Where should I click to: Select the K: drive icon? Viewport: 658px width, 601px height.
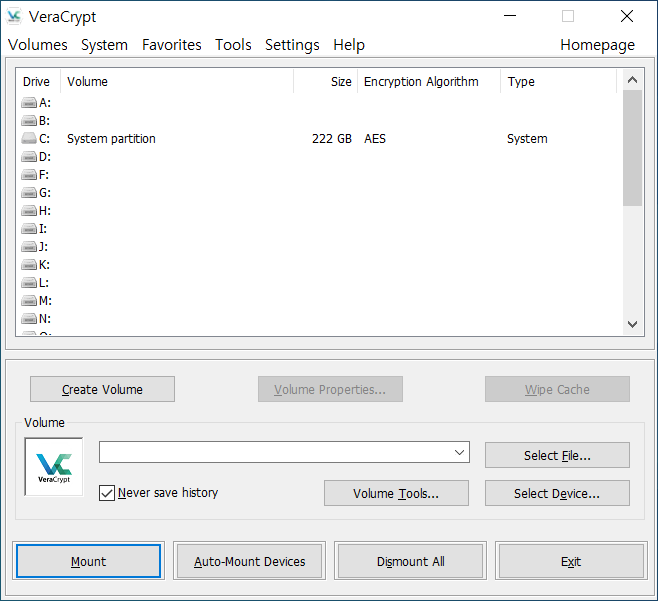29,265
